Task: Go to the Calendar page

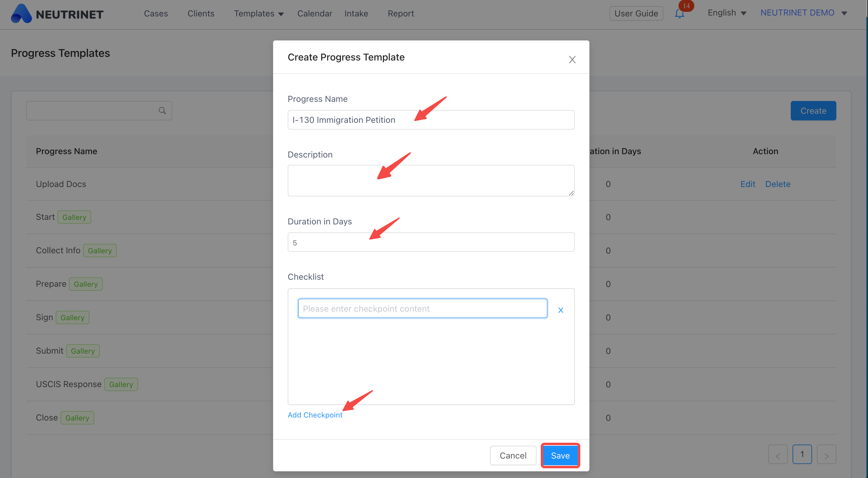Action: coord(314,13)
